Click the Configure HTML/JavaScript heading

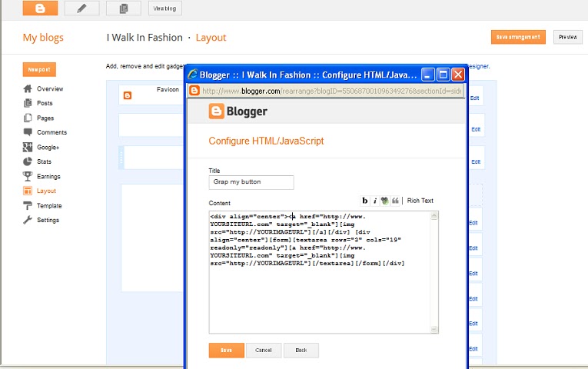tap(266, 141)
